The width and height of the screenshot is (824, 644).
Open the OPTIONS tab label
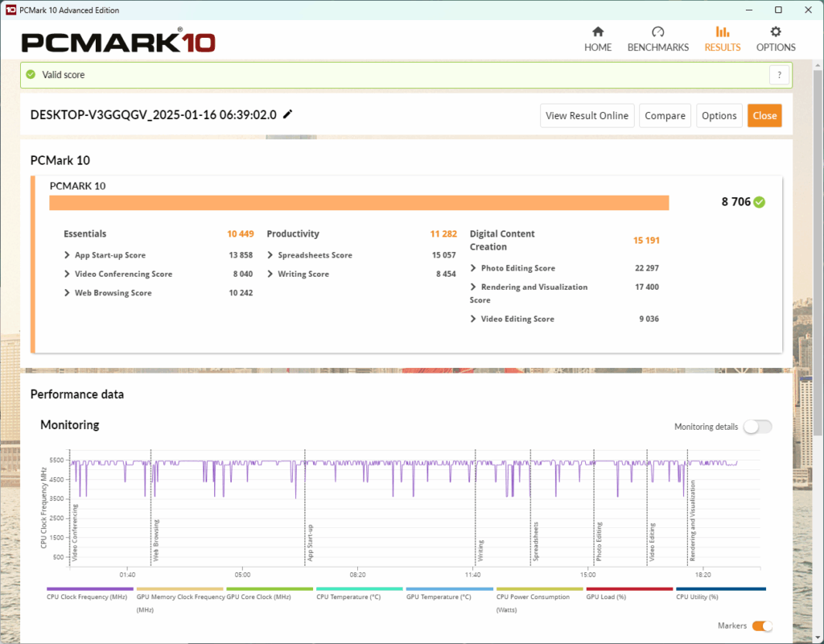[776, 47]
